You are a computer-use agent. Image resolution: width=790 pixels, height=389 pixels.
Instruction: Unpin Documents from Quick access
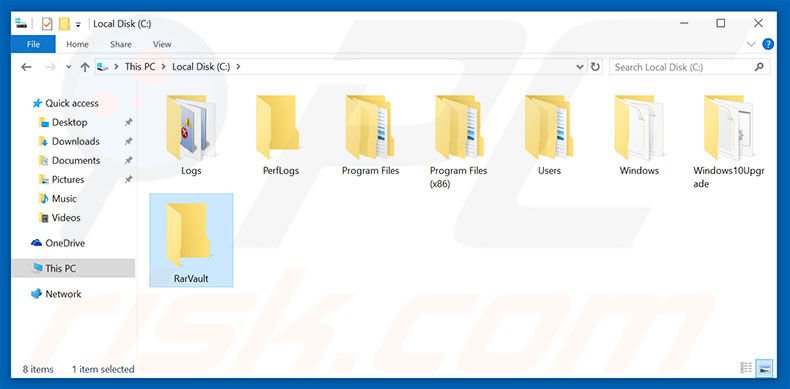[128, 161]
